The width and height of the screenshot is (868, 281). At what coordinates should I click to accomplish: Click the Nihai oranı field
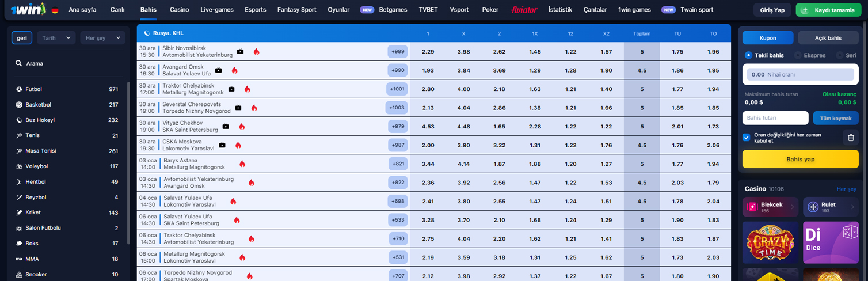[x=801, y=74]
